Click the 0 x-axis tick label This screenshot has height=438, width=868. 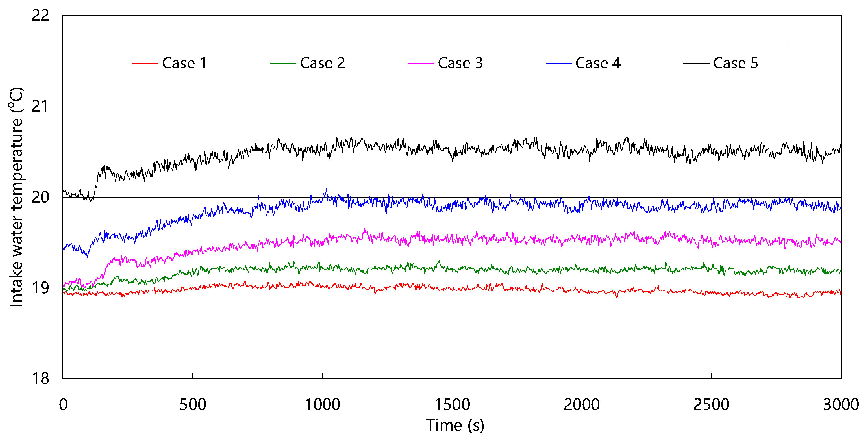coord(63,404)
